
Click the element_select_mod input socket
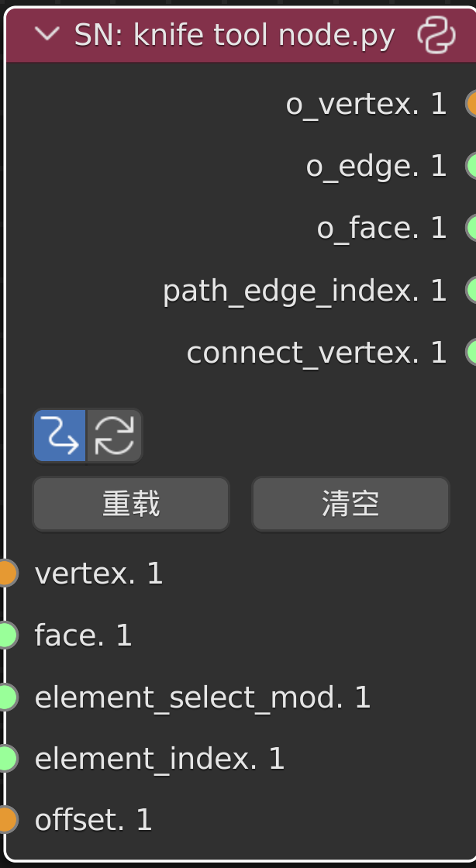click(5, 697)
